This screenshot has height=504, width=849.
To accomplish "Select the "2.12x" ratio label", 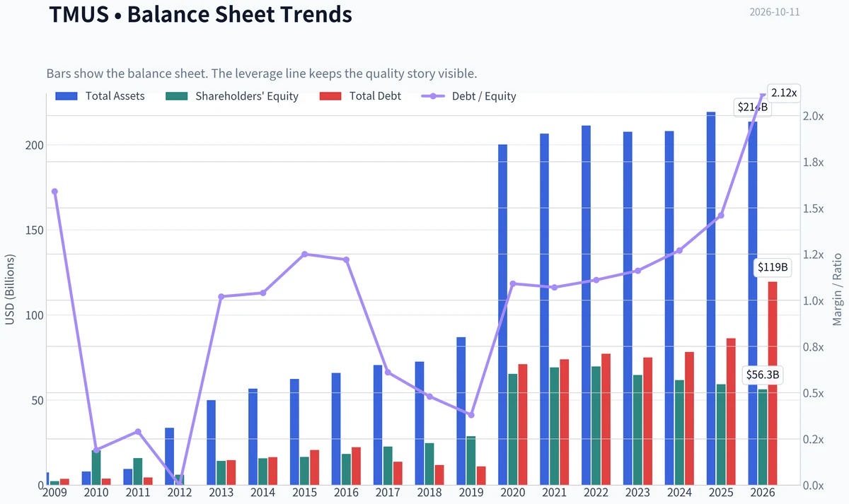I will coord(784,93).
